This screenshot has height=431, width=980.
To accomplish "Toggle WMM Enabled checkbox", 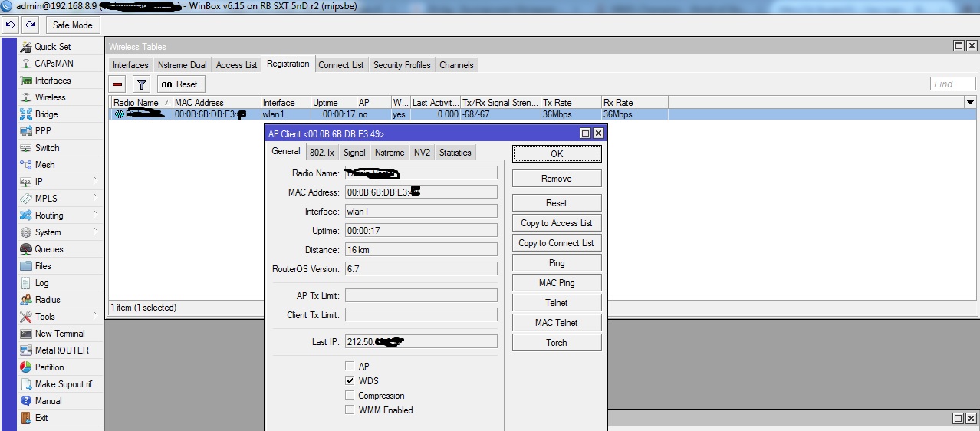I will click(350, 410).
